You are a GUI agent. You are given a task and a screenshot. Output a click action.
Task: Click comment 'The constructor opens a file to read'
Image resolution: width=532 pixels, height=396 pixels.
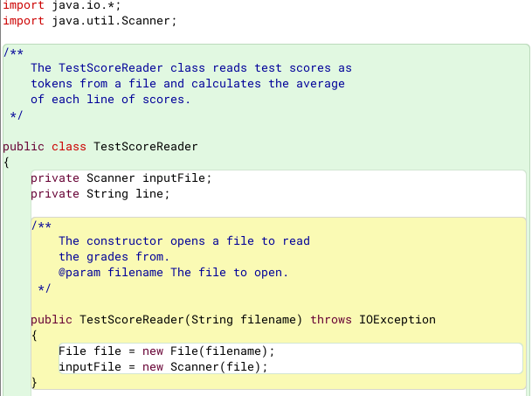coord(184,240)
